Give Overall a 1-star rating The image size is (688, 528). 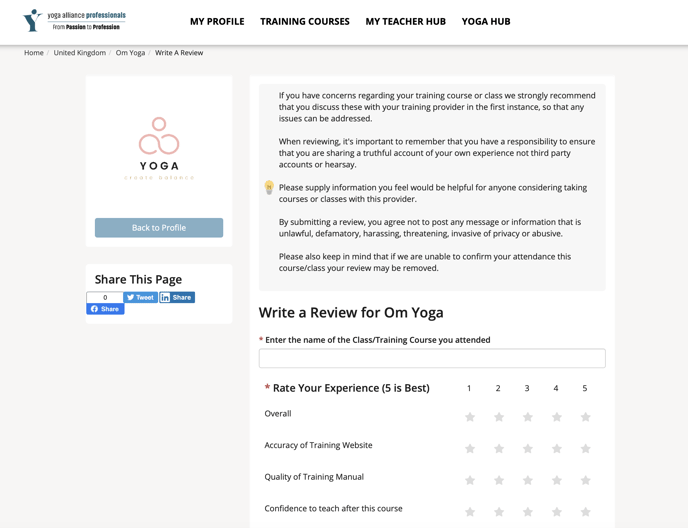click(x=470, y=417)
